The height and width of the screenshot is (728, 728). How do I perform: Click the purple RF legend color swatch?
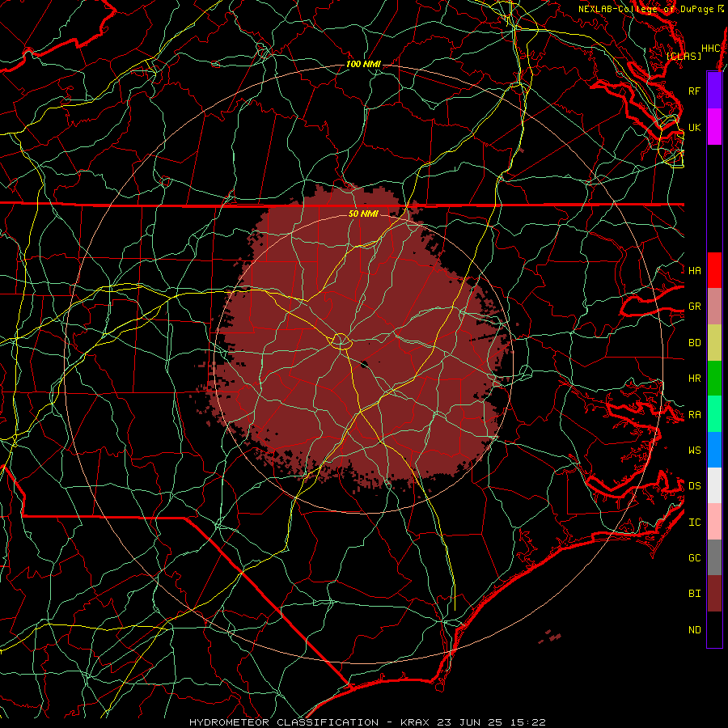point(714,91)
